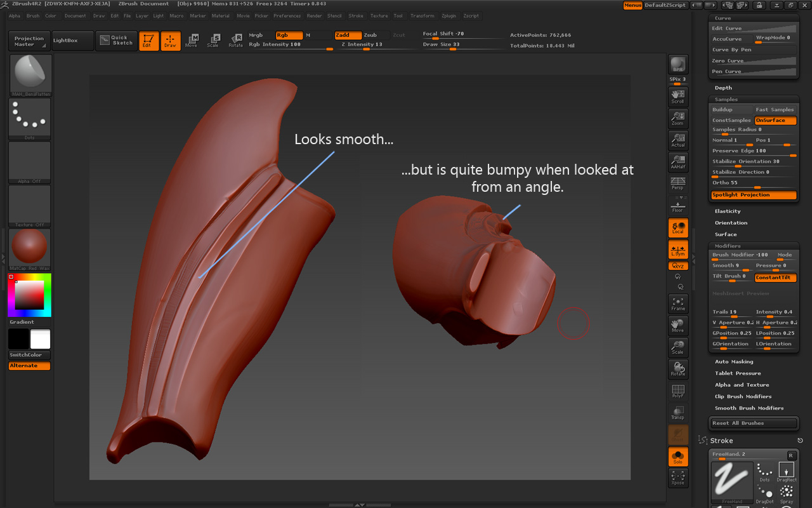
Task: Expand the Orientation section
Action: coord(731,223)
